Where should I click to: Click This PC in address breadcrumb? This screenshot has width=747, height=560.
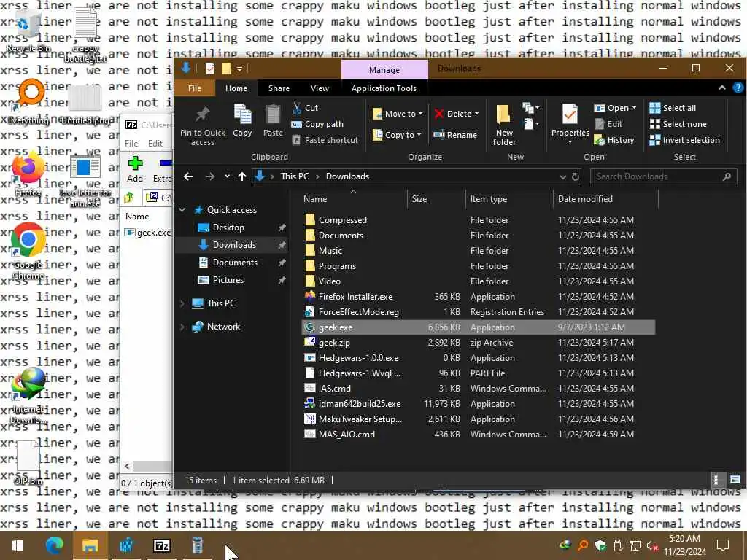pyautogui.click(x=295, y=176)
